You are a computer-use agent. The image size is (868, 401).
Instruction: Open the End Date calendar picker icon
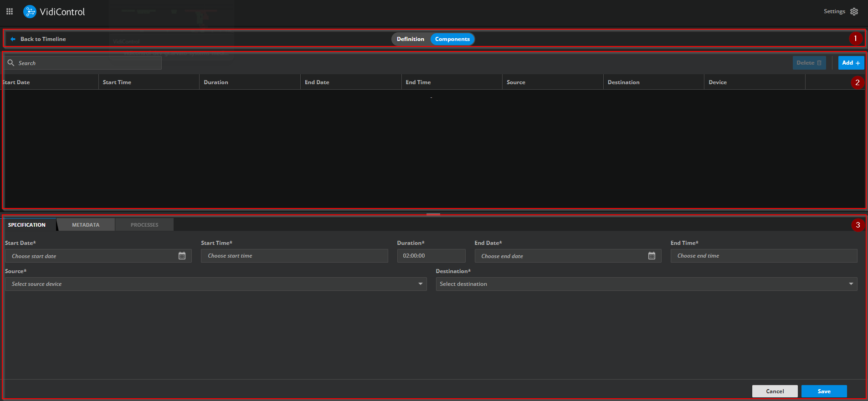(652, 256)
